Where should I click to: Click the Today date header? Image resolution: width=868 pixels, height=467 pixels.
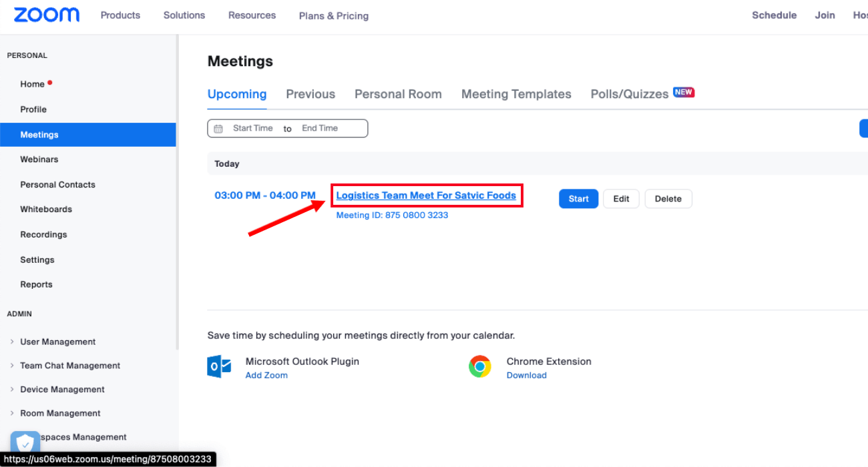[x=227, y=163]
